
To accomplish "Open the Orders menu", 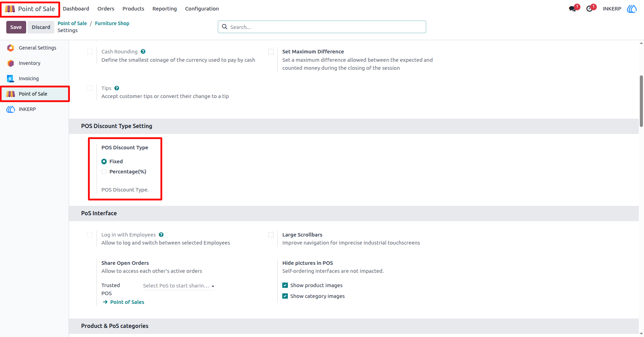I will click(x=106, y=9).
